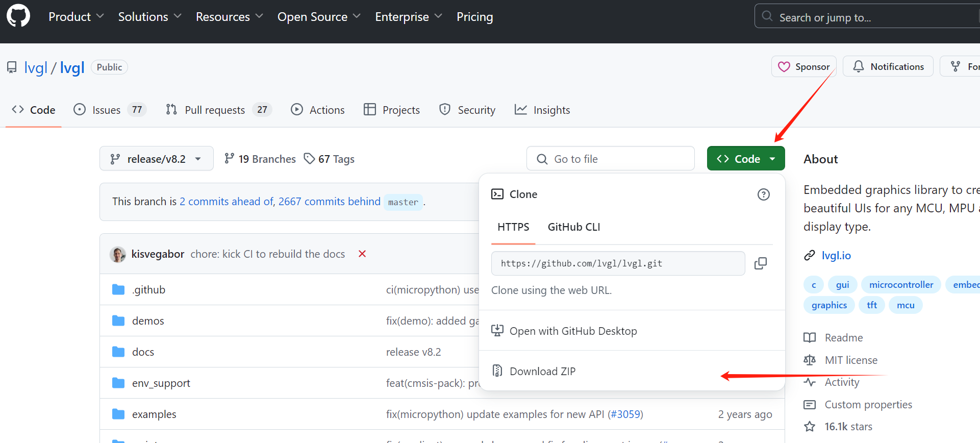Click the #3059 pull request link
Viewport: 980px width, 443px height.
[x=625, y=414]
